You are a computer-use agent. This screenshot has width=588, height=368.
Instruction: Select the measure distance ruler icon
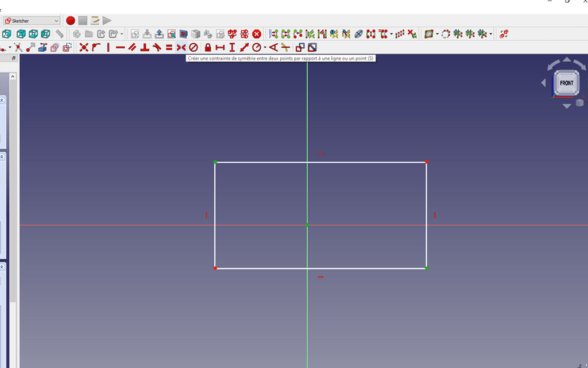(x=59, y=34)
